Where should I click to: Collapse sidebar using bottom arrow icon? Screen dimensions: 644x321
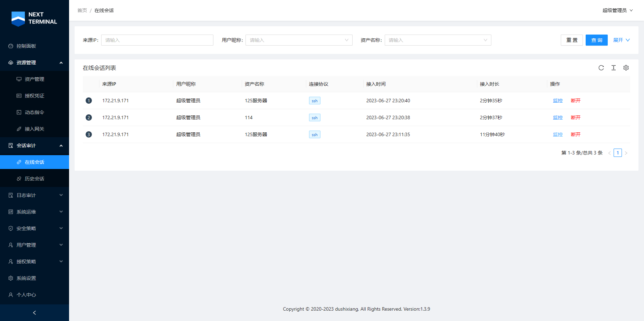coord(35,313)
